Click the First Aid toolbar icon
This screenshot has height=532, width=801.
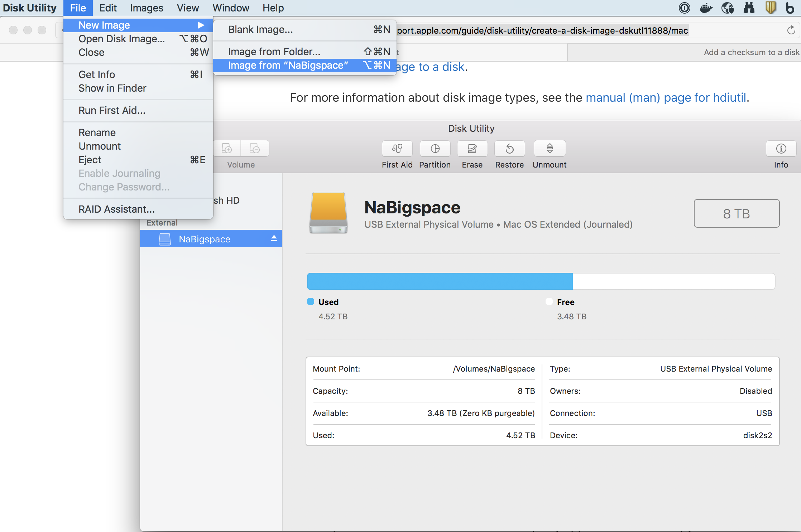pyautogui.click(x=397, y=149)
